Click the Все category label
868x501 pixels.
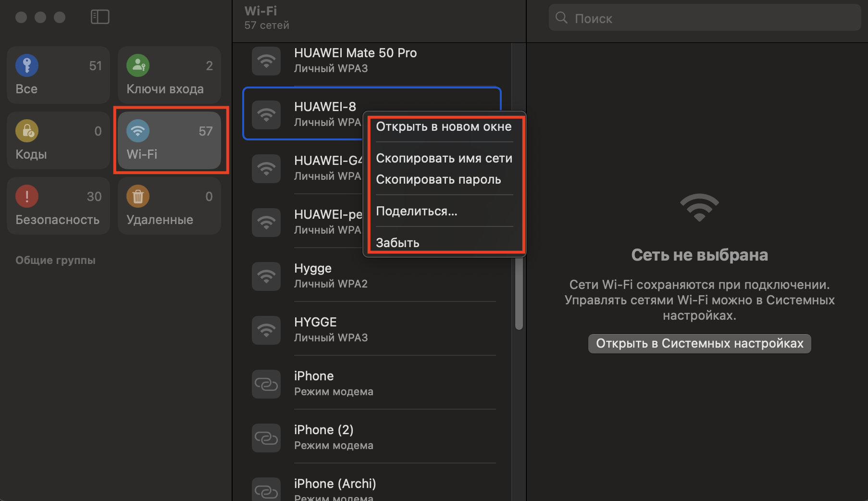26,89
